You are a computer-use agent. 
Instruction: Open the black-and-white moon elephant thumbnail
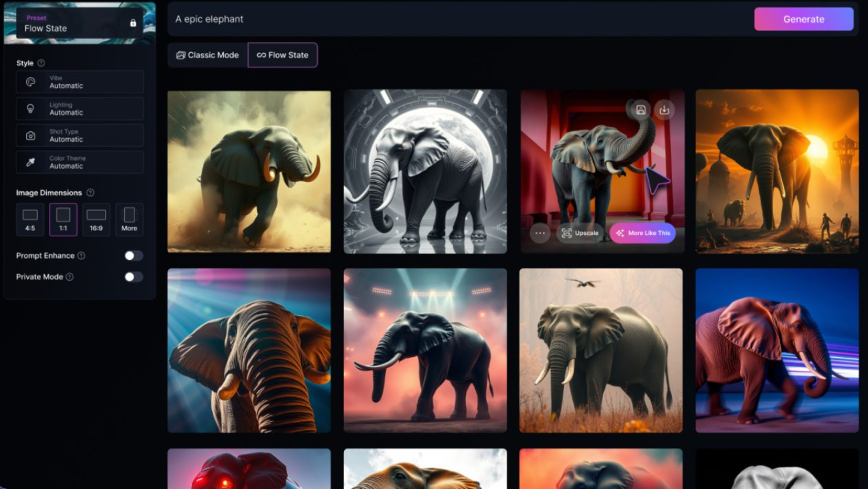pos(426,172)
